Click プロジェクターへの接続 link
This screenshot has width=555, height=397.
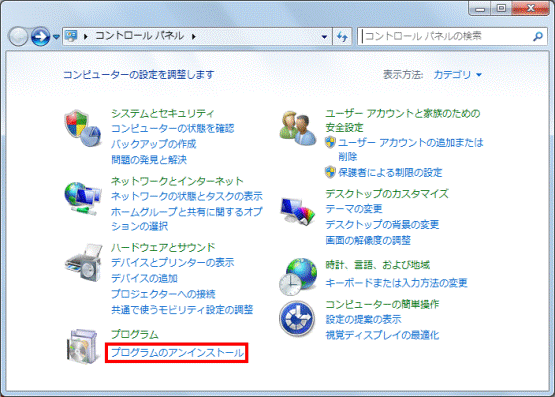[x=163, y=294]
